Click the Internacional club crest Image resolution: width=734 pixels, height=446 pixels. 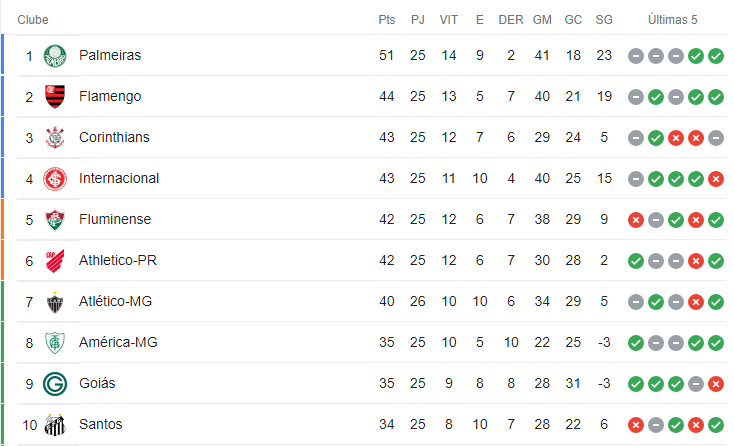[55, 179]
